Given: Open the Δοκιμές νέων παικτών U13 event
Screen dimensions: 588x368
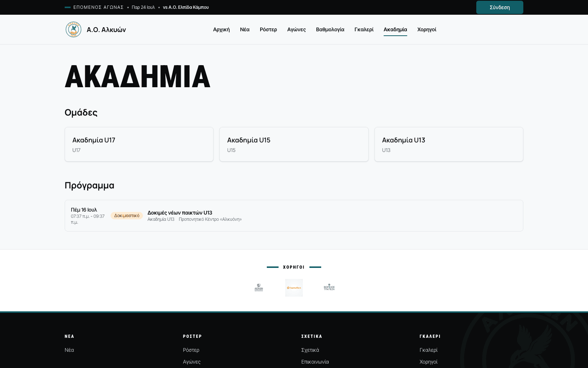Looking at the screenshot, I should tap(294, 216).
